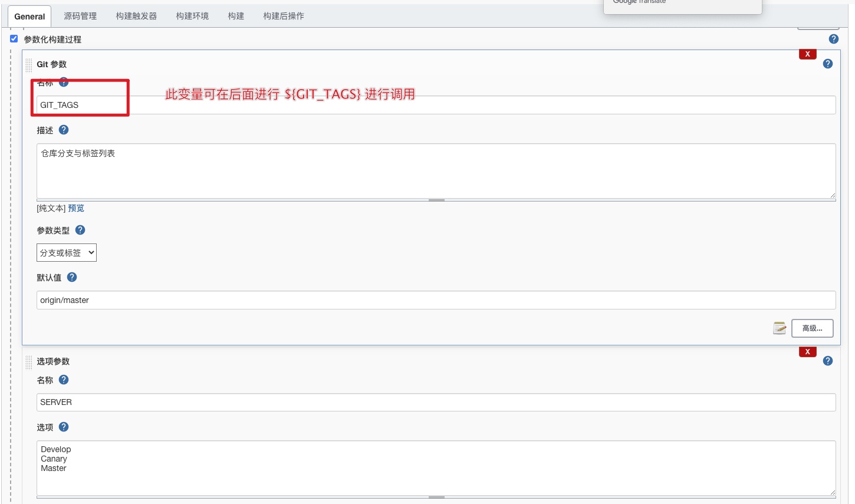The image size is (855, 504).
Task: Delete the 选项参数 block with red X
Action: pos(807,351)
